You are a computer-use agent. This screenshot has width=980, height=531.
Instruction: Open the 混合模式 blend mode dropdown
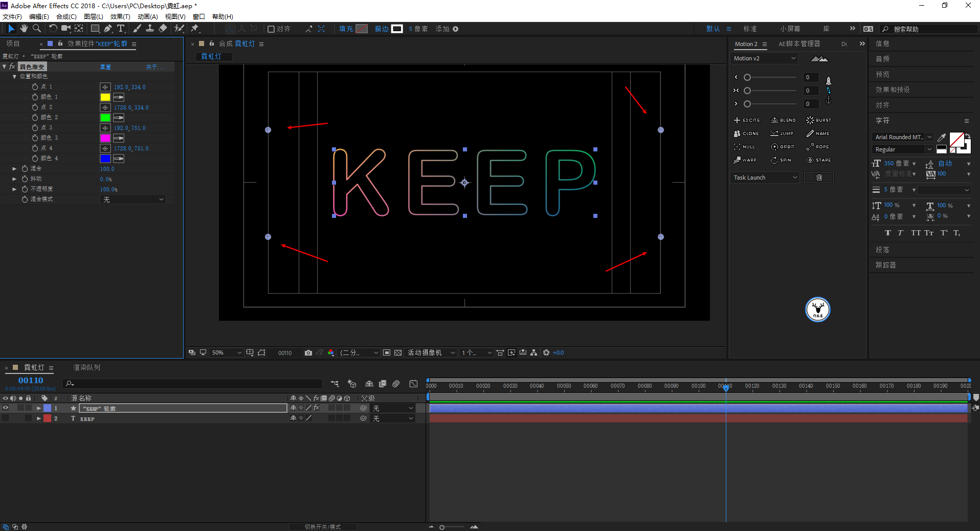133,200
